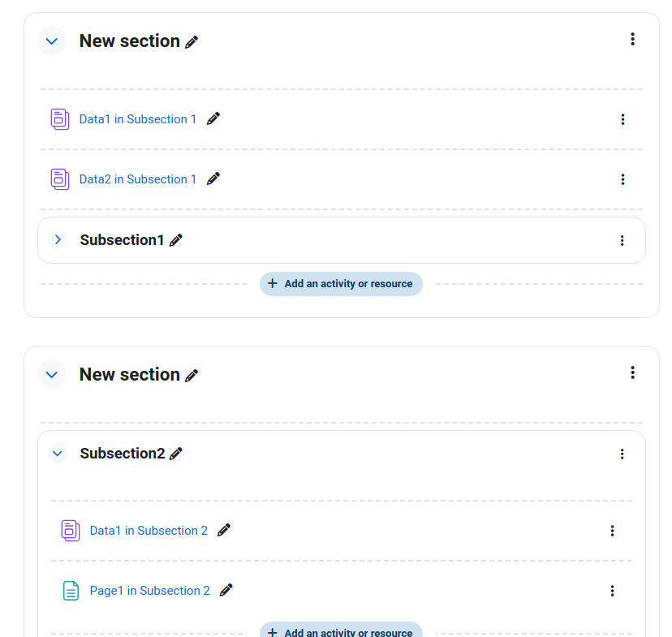Image resolution: width=672 pixels, height=637 pixels.
Task: Click the pencil icon beside first New section title
Action: (x=192, y=42)
